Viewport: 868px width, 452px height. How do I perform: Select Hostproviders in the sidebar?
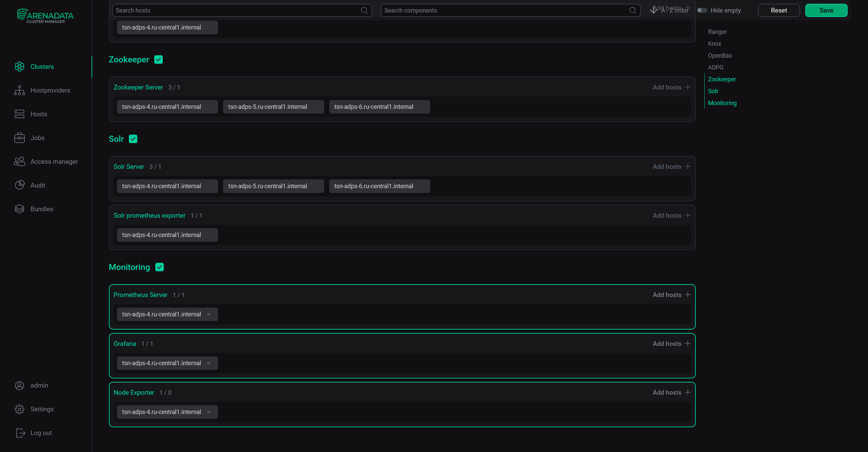(x=50, y=90)
